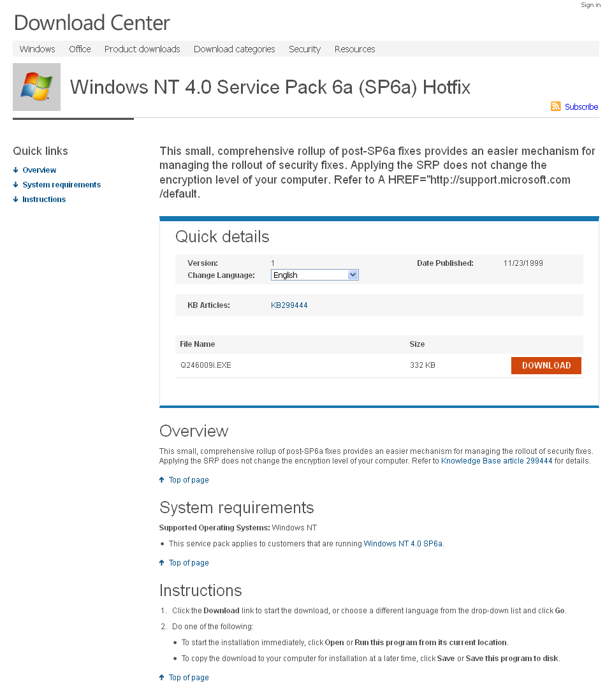Click the orange RSS feed icon
Image resolution: width=612 pixels, height=700 pixels.
point(556,106)
